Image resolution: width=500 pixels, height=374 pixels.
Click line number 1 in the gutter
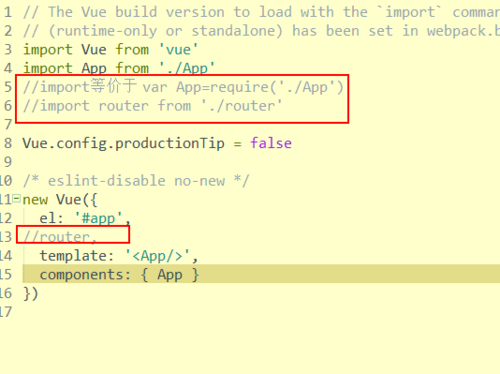click(x=8, y=12)
